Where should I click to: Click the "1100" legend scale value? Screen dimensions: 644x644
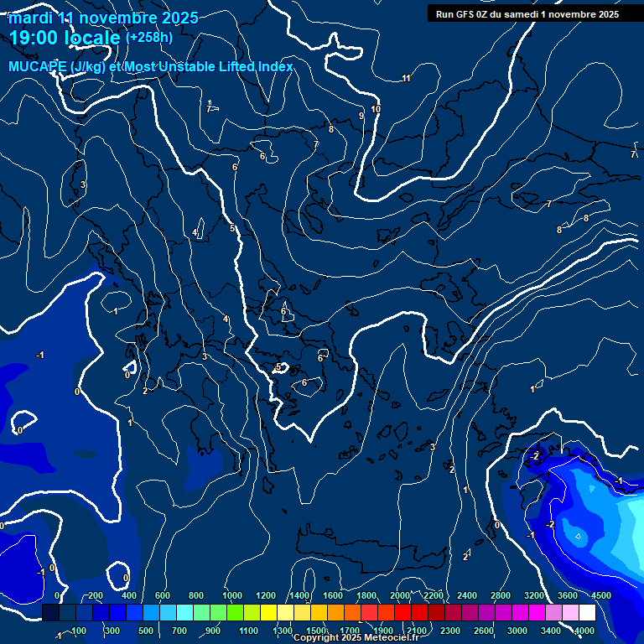(x=248, y=631)
